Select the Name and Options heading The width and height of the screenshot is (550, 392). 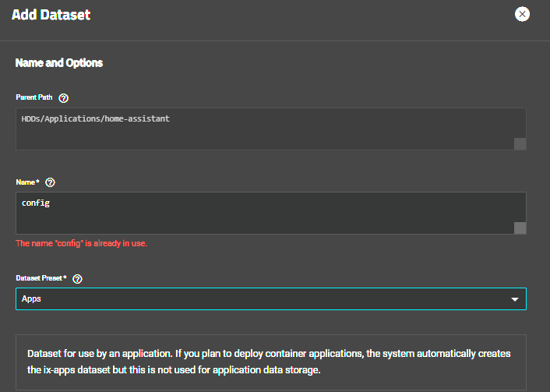click(59, 62)
